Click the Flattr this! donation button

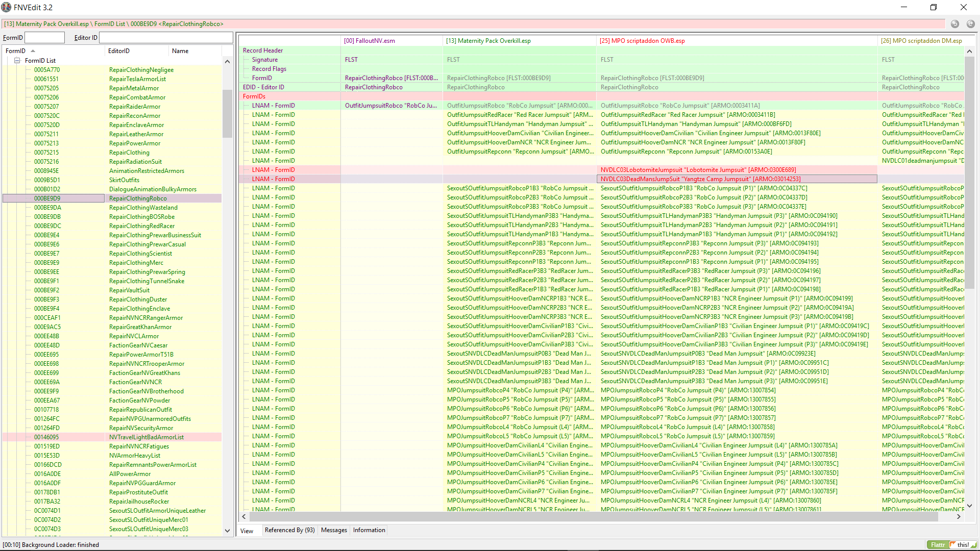951,545
